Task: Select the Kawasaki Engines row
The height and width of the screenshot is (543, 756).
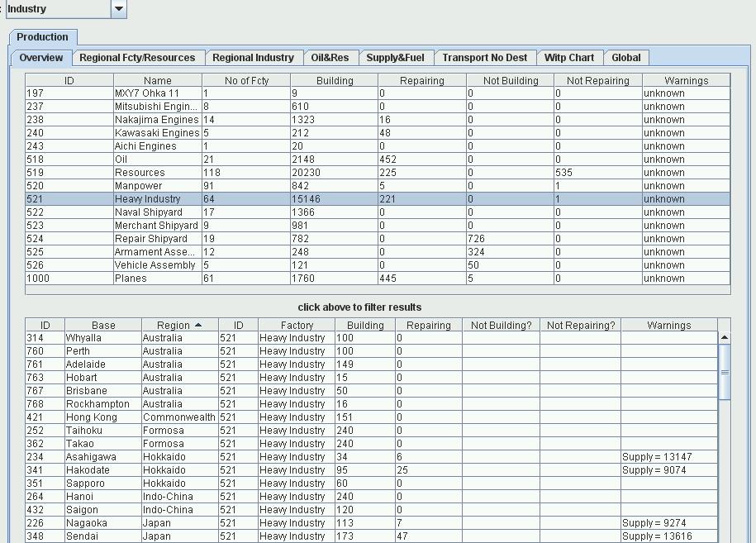Action: coord(378,133)
